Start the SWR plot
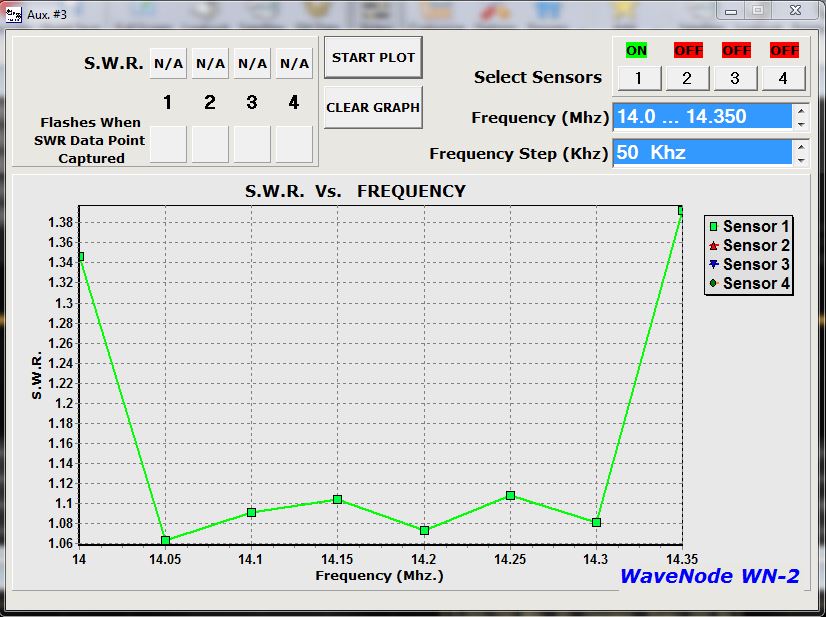The image size is (826, 617). pos(373,58)
